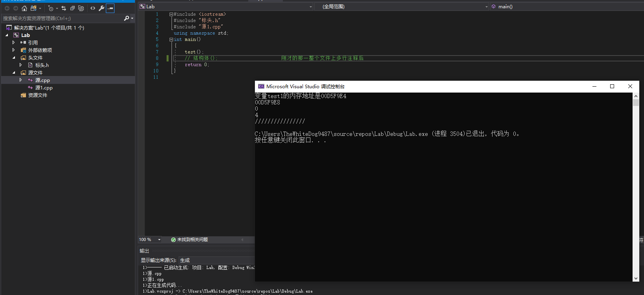Open the 标头.h header file

(42, 65)
